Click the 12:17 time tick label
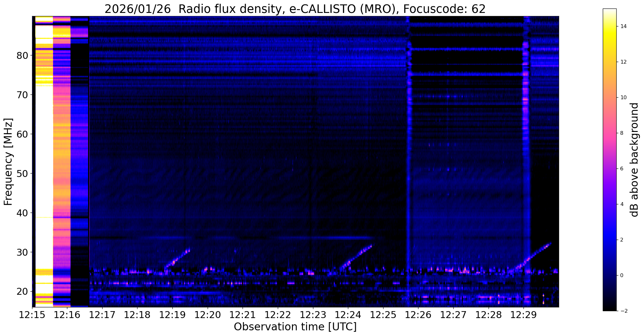Screen dimensions: 644x336 [102, 315]
